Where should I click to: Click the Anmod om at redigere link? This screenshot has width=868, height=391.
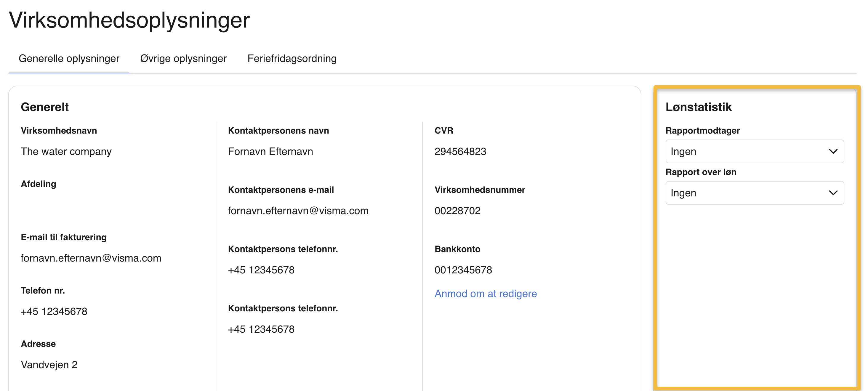pyautogui.click(x=485, y=293)
